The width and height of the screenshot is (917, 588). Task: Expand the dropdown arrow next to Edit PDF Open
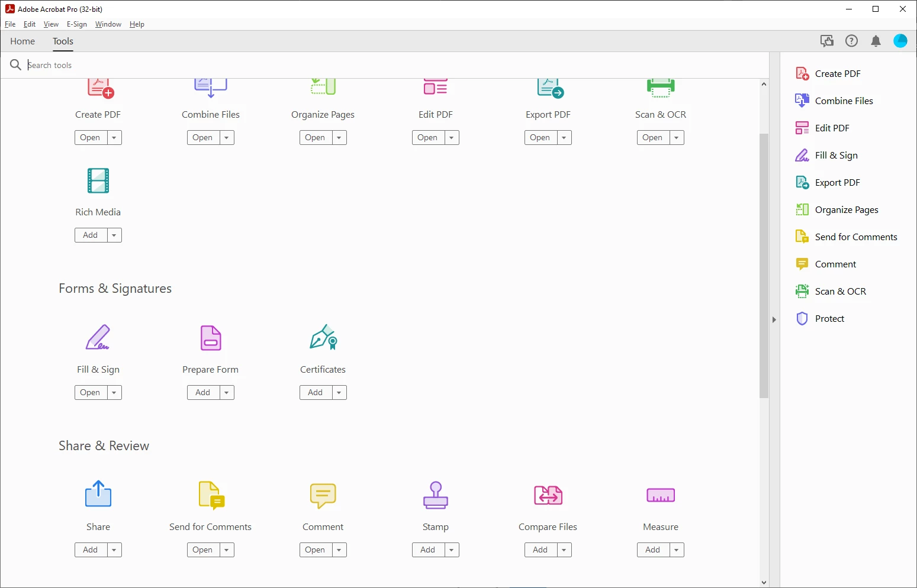[x=452, y=138]
